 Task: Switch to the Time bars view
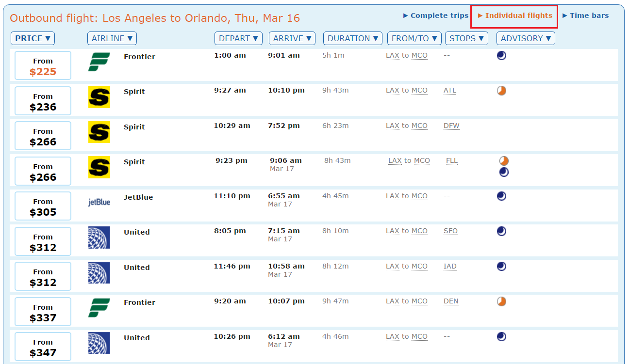(586, 15)
